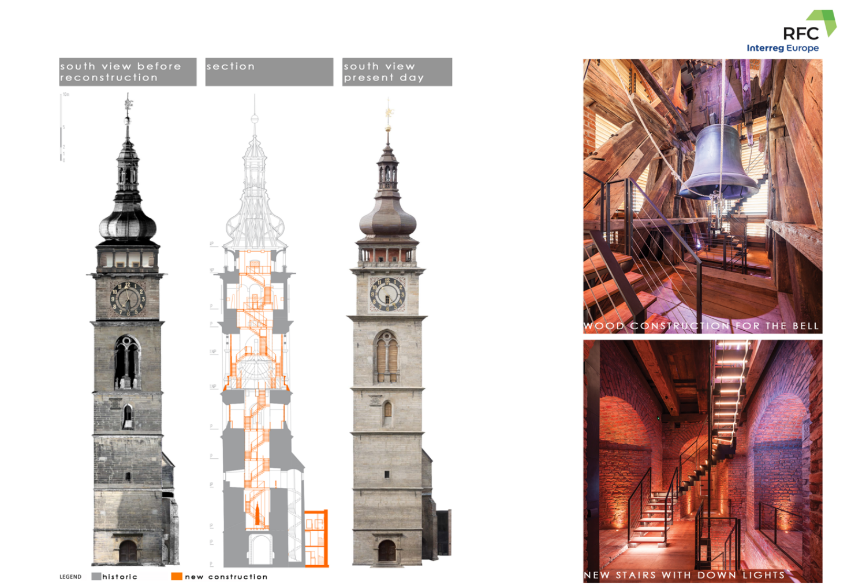Screen dimensions: 866x586
Task: Click the gothic window on the before-reconstruction tower
Action: pos(126,361)
